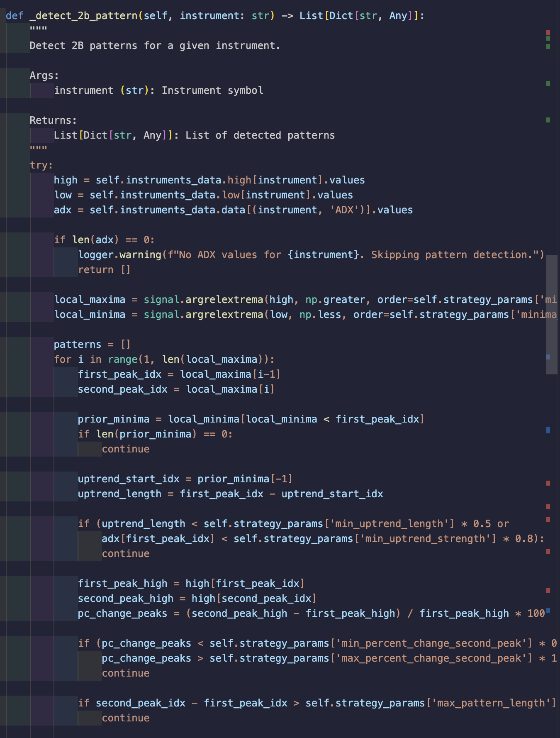
Task: Place cursor on _detect_2b_pattern function name
Action: (x=83, y=16)
